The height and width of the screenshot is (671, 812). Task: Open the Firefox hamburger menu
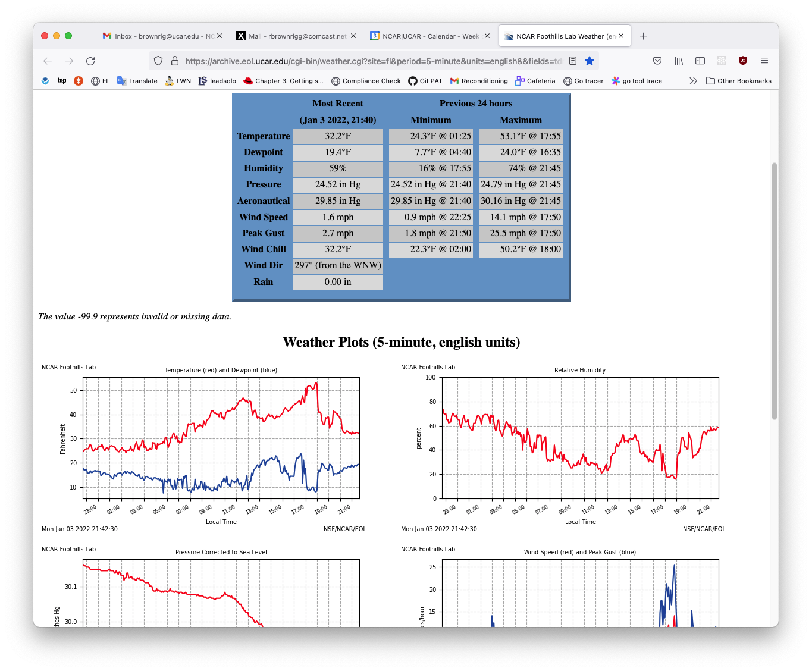coord(764,61)
